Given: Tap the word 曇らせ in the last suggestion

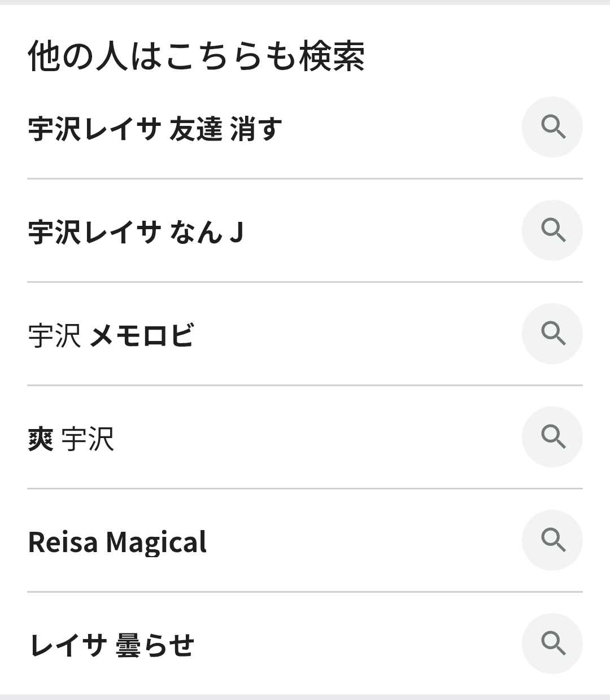Looking at the screenshot, I should 155,645.
